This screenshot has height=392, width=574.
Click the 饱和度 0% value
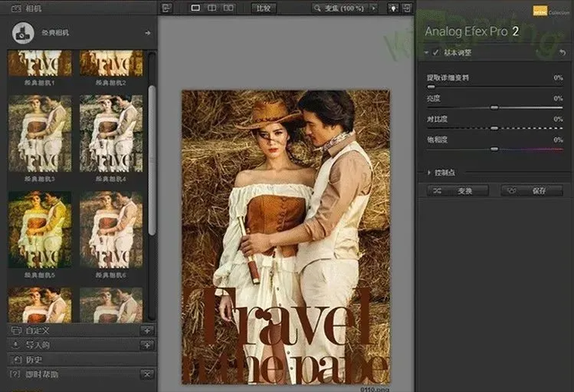[558, 140]
